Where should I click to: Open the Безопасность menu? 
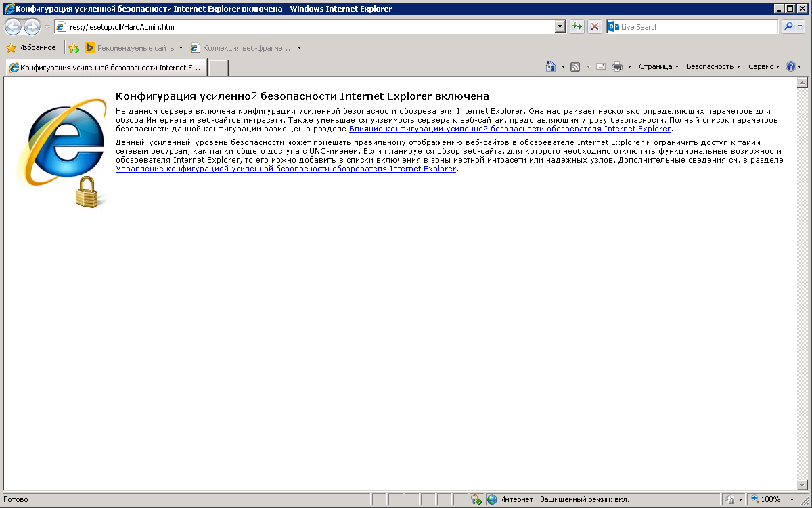coord(713,66)
